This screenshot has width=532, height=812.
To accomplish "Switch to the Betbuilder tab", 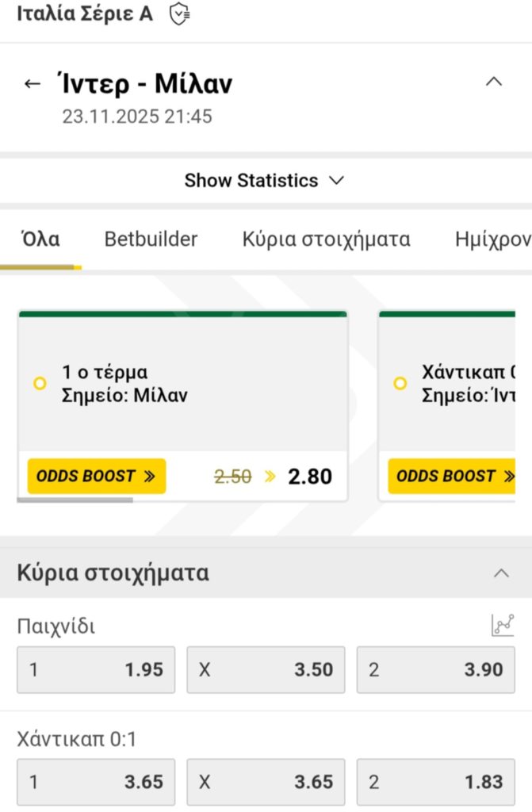I will click(x=151, y=239).
